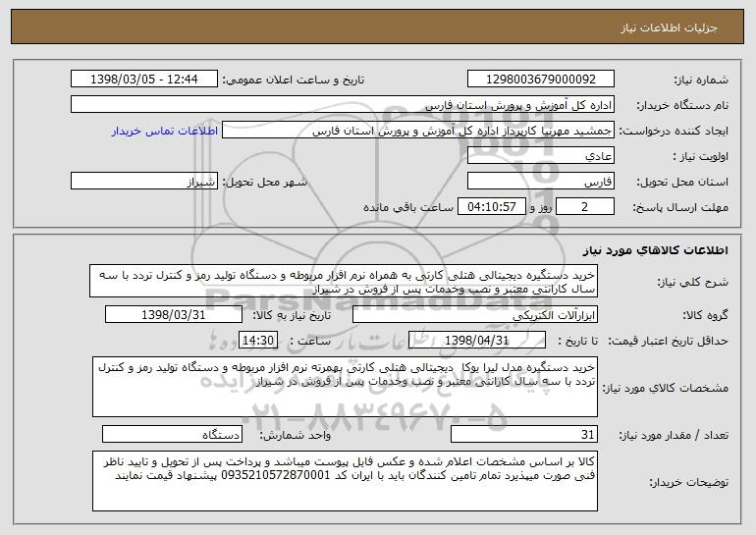
Task: Click the header title جزئیات اطلاعات نیاز
Action: pos(669,27)
